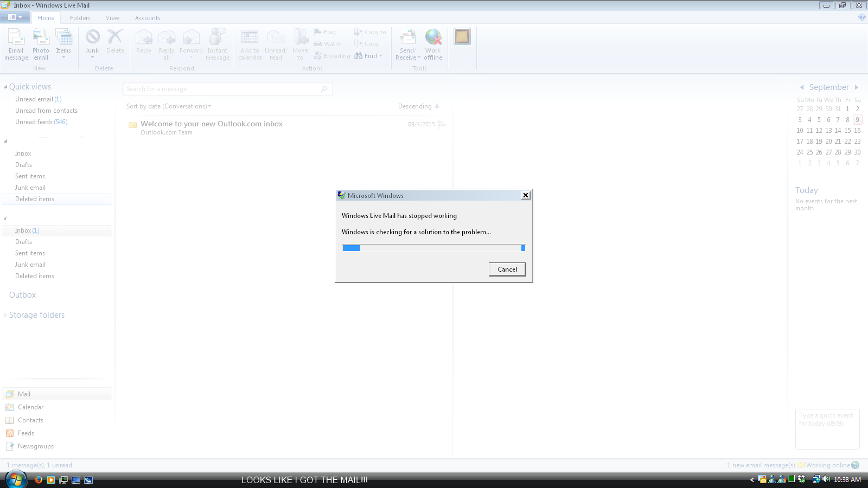Click the search magnifier icon

(324, 89)
